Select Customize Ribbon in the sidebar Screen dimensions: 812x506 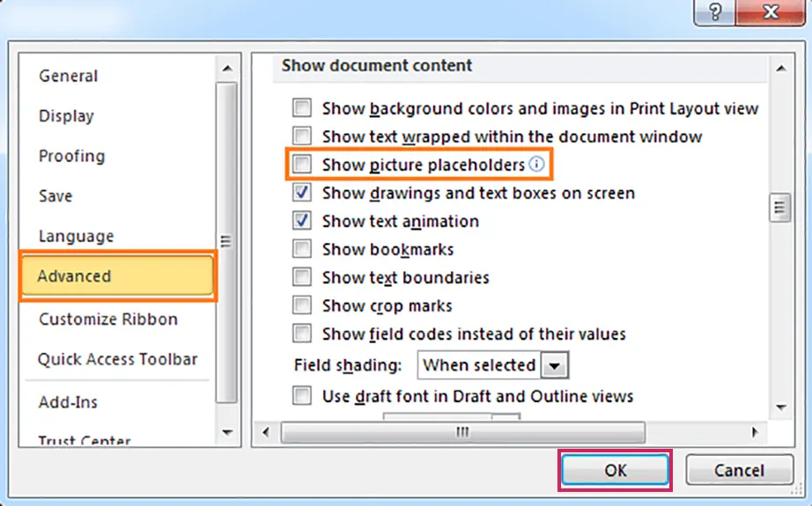(108, 319)
